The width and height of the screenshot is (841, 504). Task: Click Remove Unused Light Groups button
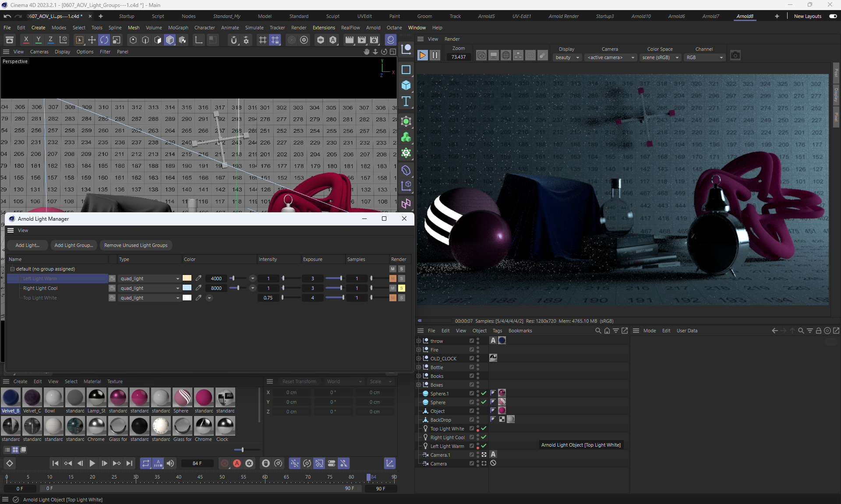tap(136, 245)
